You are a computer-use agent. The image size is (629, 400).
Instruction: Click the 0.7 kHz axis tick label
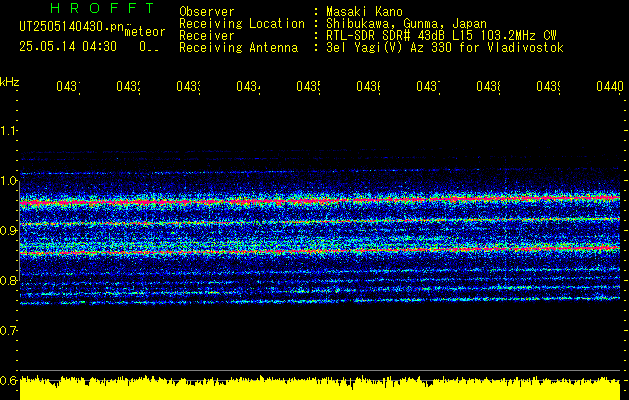(8, 330)
